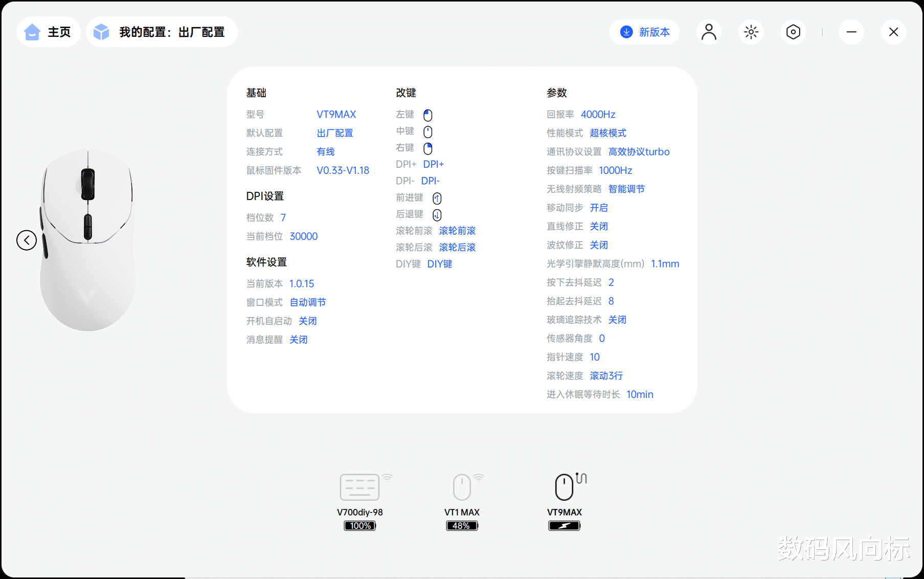
Task: Click 抬起去抖延迟 value 8
Action: click(611, 301)
